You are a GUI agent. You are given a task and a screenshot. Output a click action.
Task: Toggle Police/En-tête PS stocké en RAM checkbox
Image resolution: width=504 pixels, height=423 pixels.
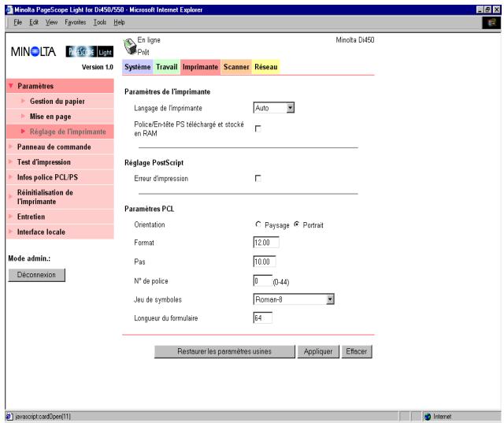[258, 128]
